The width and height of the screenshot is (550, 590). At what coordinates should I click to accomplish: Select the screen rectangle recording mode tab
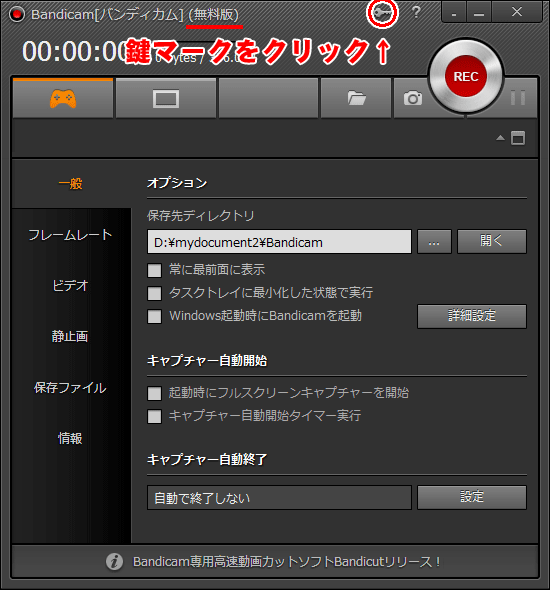166,99
